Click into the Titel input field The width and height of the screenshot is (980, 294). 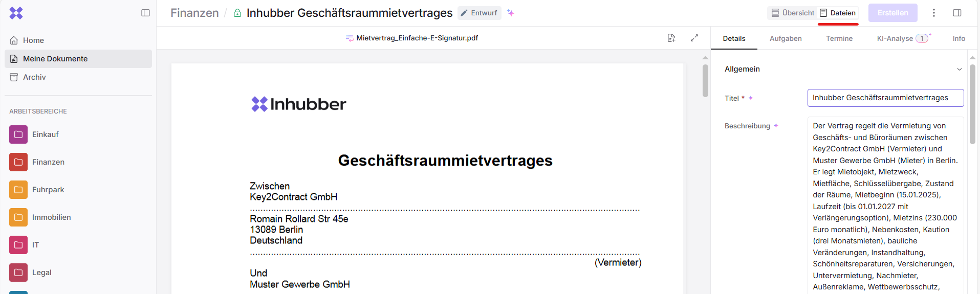(x=885, y=98)
